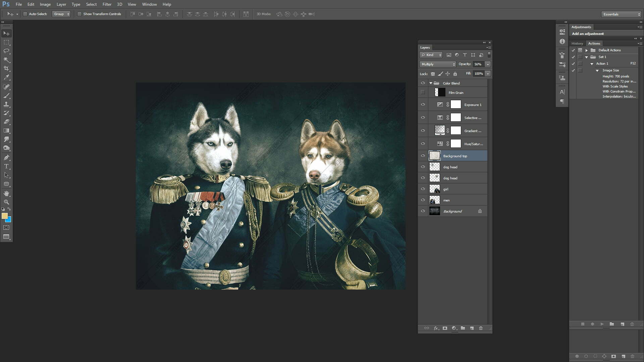Collapse the Color Blend group

coord(431,83)
